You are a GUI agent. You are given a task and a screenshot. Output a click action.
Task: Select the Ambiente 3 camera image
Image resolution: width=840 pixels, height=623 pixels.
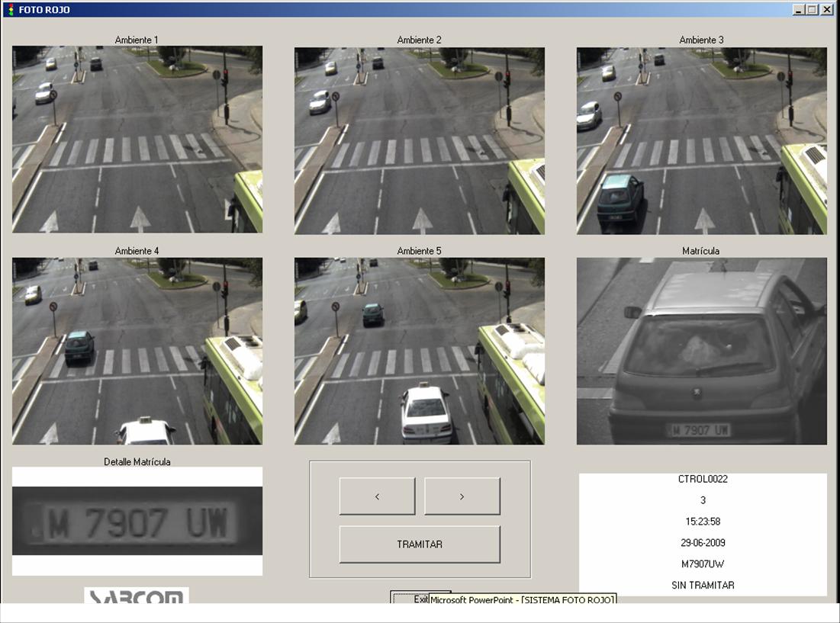point(702,141)
